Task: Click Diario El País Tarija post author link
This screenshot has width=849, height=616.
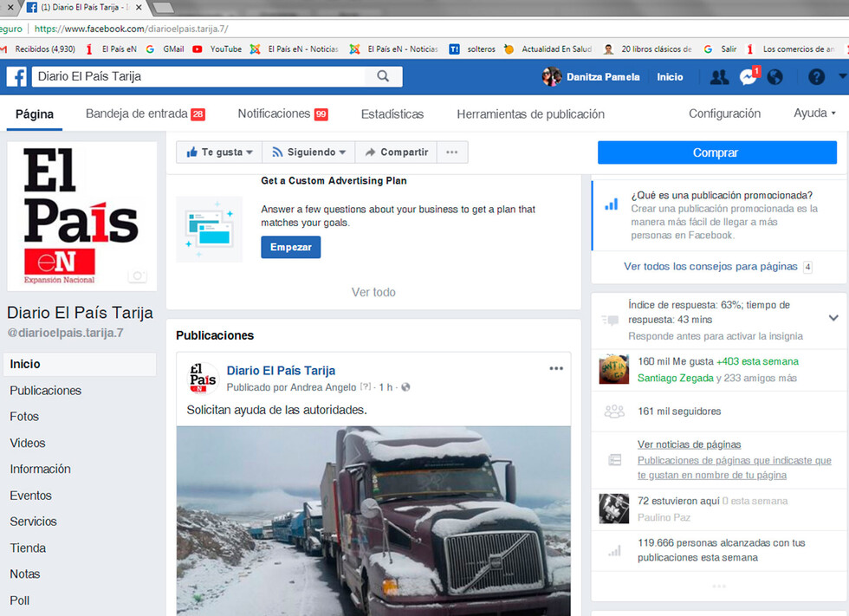Action: [281, 371]
